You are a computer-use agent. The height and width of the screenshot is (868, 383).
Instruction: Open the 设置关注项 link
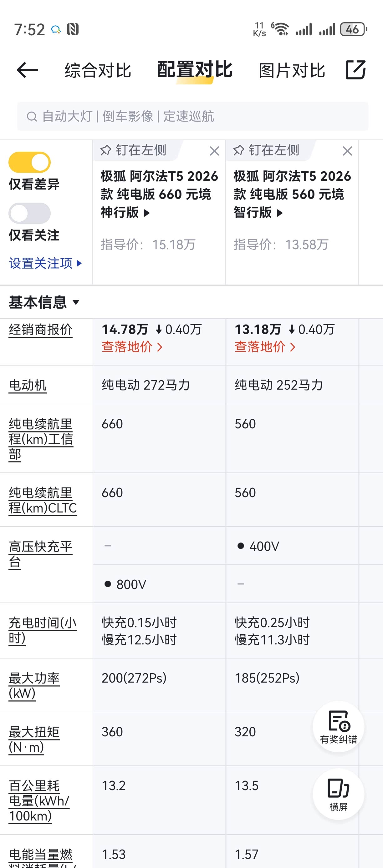point(45,263)
